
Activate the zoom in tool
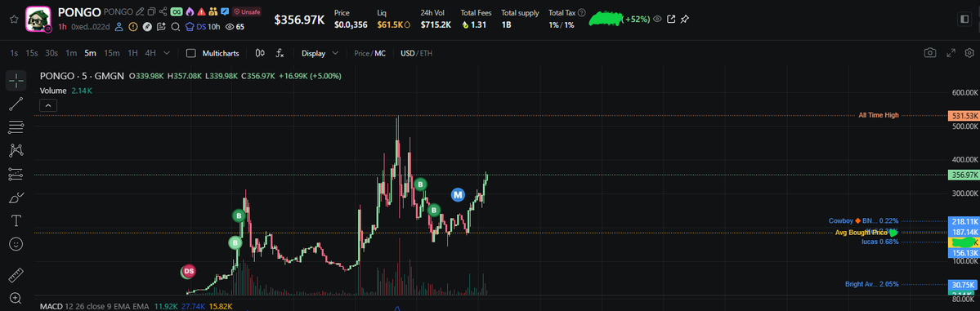[x=16, y=299]
